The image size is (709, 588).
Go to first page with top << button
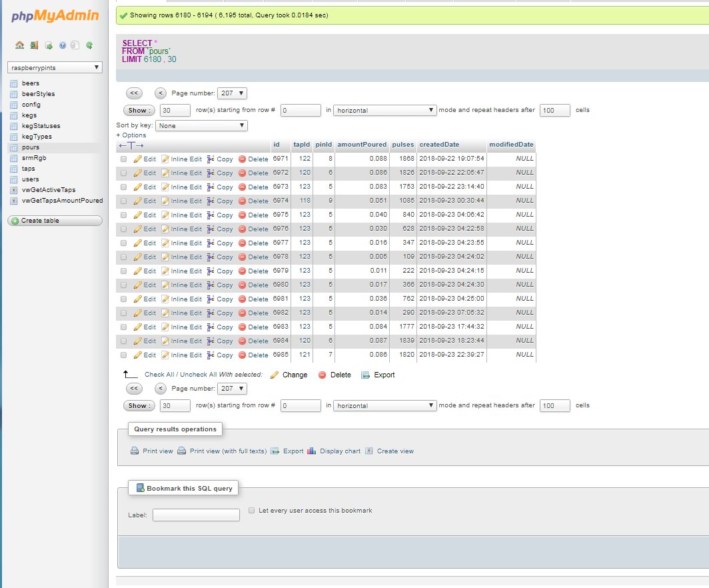pos(134,93)
